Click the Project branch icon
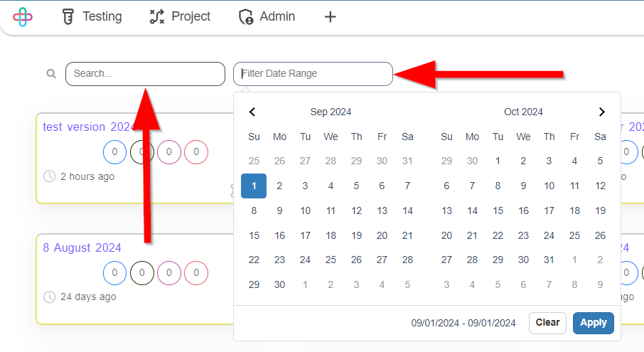 coord(157,17)
